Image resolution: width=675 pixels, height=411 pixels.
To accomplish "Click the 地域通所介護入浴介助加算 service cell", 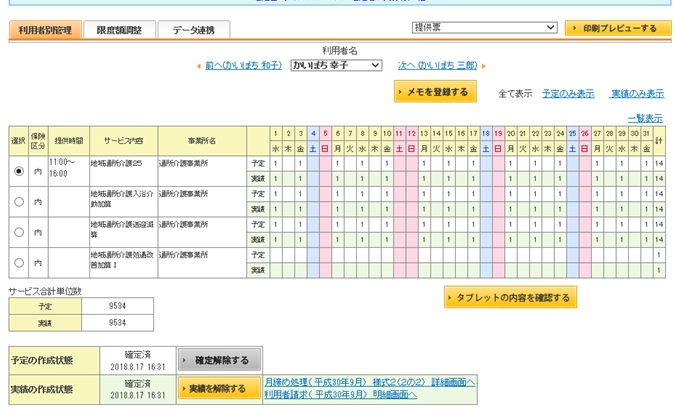I will point(124,201).
